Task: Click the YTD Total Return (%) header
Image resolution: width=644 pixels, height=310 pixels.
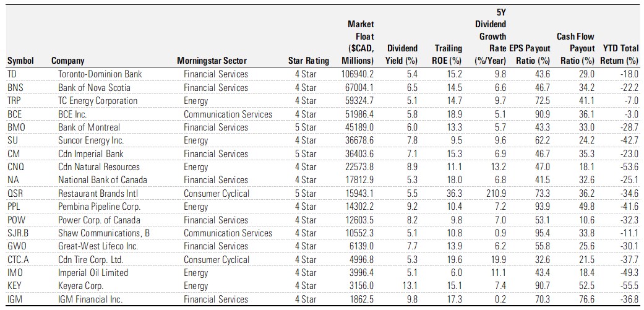Action: (619, 54)
